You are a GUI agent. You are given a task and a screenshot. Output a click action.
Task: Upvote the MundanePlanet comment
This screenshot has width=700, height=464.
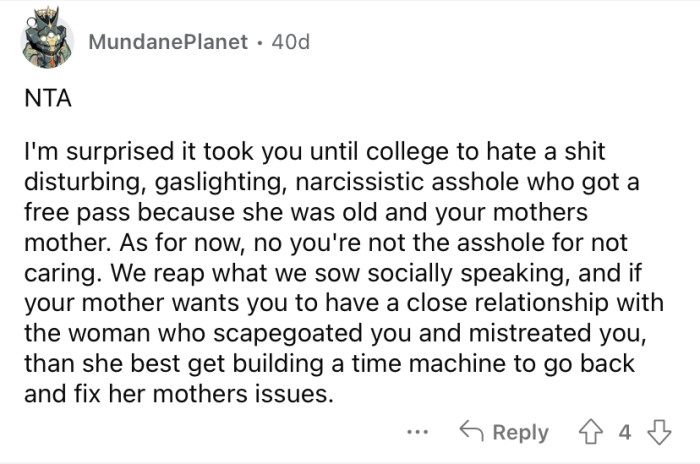point(594,432)
